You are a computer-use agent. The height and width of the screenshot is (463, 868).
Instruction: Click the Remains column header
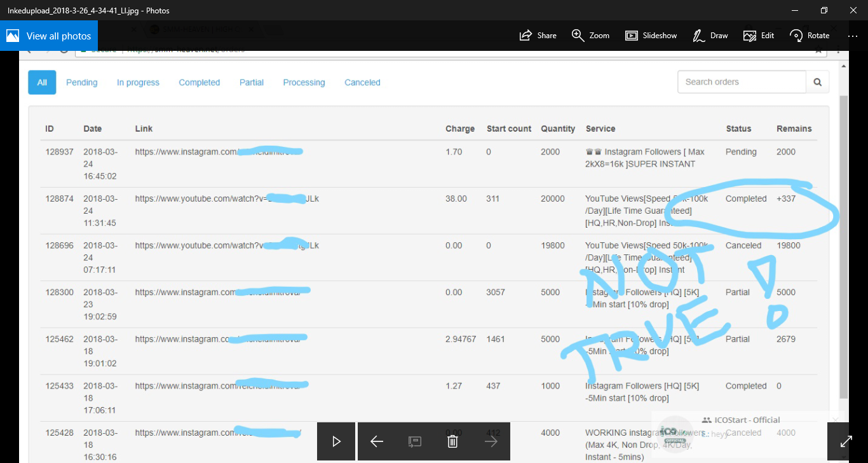[794, 128]
